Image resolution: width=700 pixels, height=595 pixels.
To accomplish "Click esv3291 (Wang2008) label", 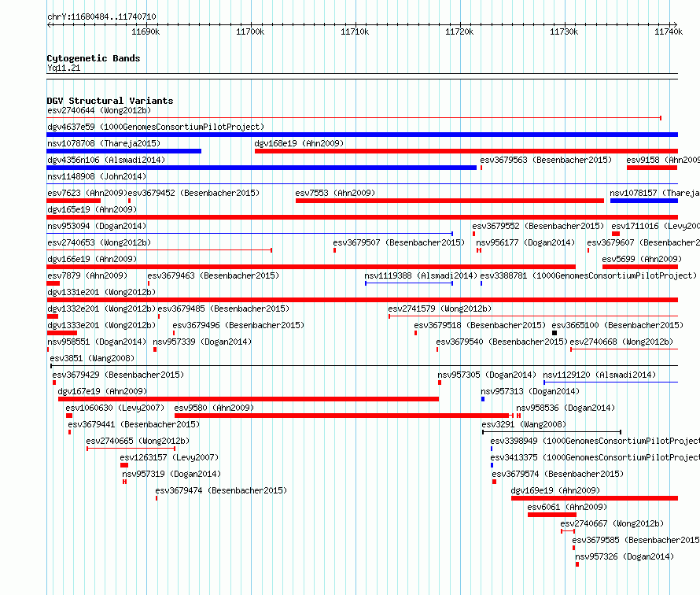I will [524, 424].
